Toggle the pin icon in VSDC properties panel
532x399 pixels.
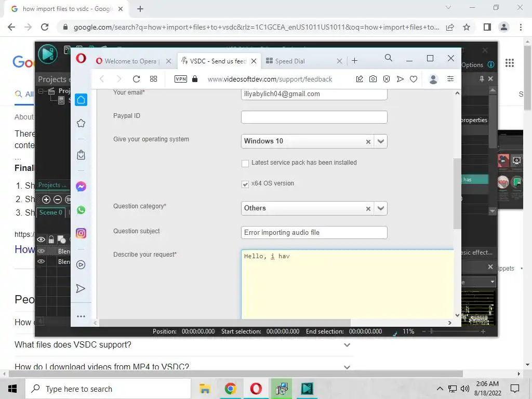pos(482,79)
